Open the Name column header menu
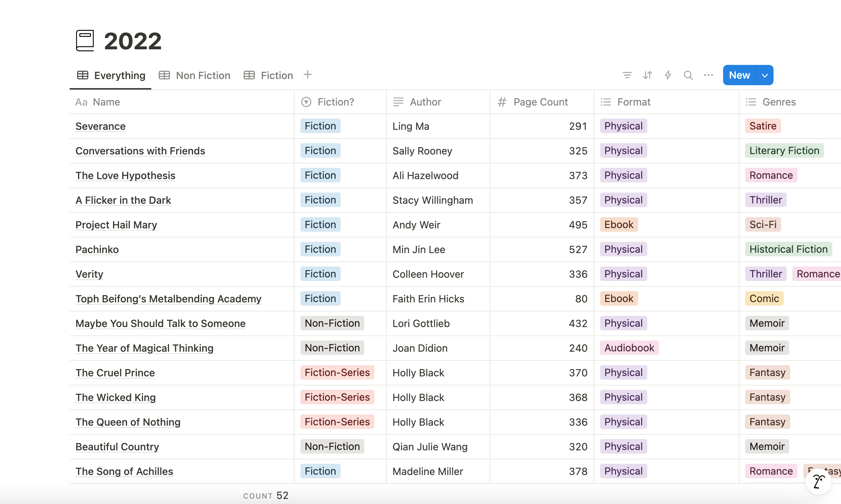The height and width of the screenshot is (504, 841). tap(182, 102)
